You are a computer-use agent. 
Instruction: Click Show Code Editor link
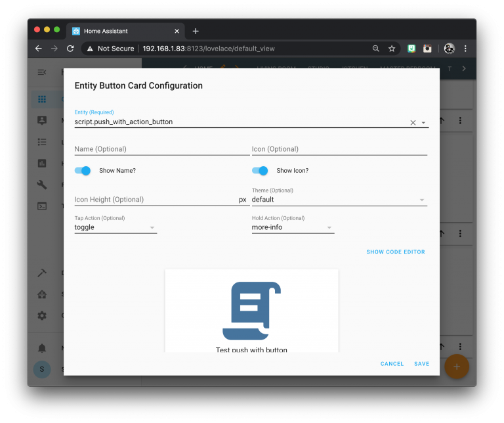click(x=395, y=252)
